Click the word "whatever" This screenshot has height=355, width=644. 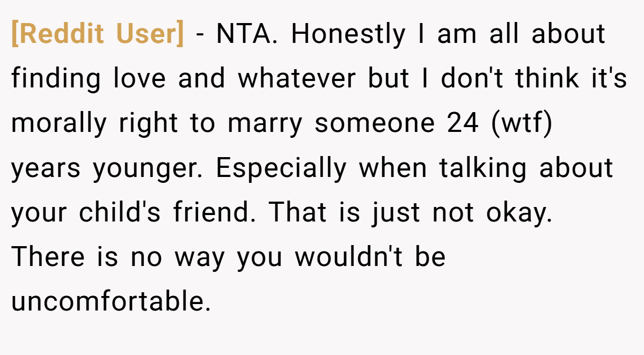point(297,79)
